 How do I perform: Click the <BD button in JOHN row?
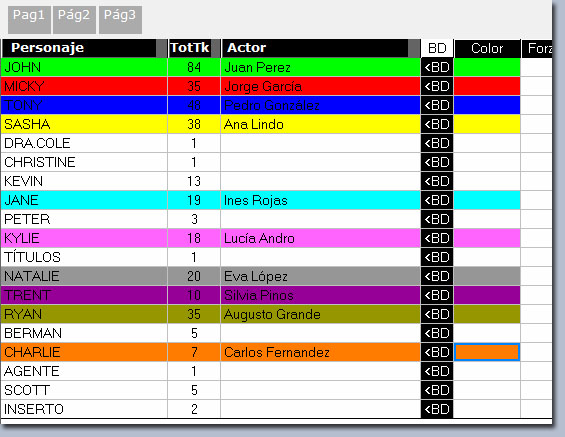click(437, 67)
